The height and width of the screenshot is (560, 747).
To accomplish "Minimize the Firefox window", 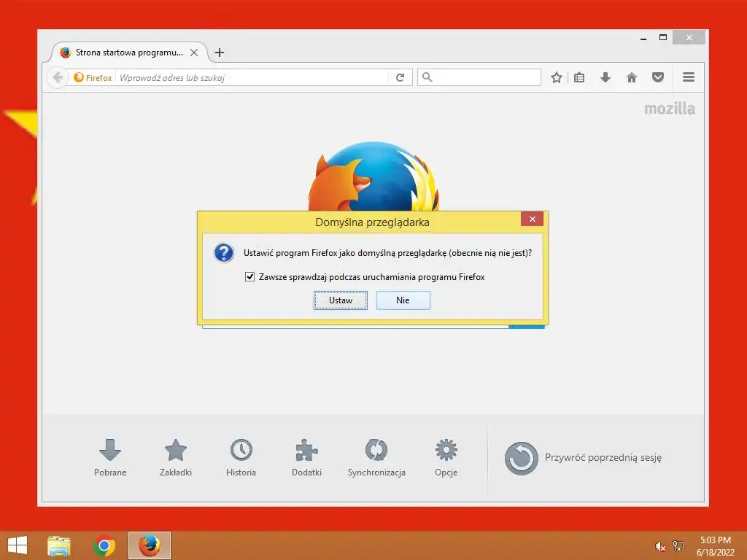I will click(643, 38).
